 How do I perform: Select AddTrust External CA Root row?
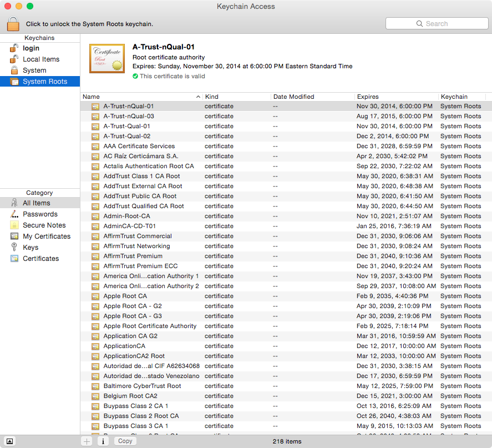coord(286,186)
